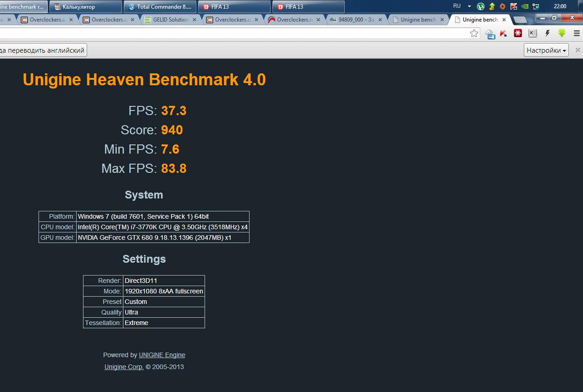The image size is (583, 392).
Task: Click the translate English button
Action: click(x=43, y=50)
